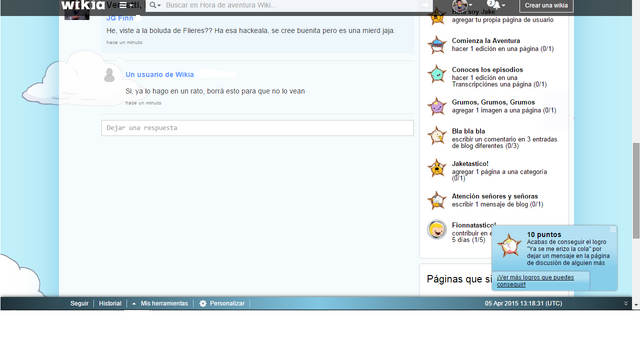Click the 10 puntos heading text

(544, 234)
